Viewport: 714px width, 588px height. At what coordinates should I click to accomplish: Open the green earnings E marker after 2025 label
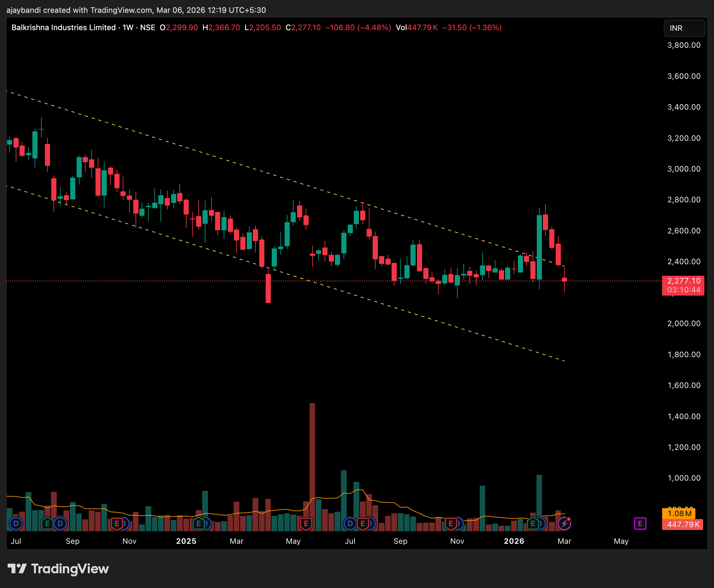[199, 524]
